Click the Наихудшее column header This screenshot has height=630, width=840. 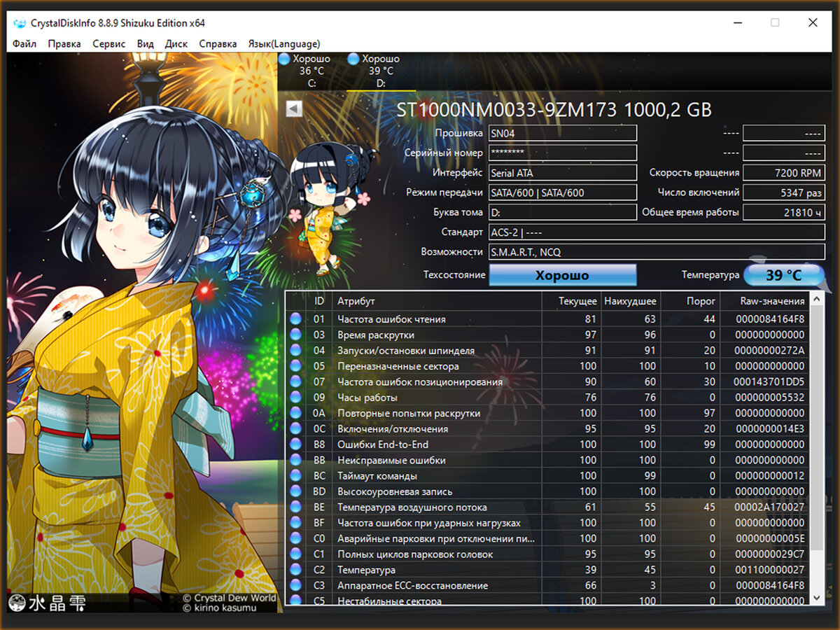[630, 301]
